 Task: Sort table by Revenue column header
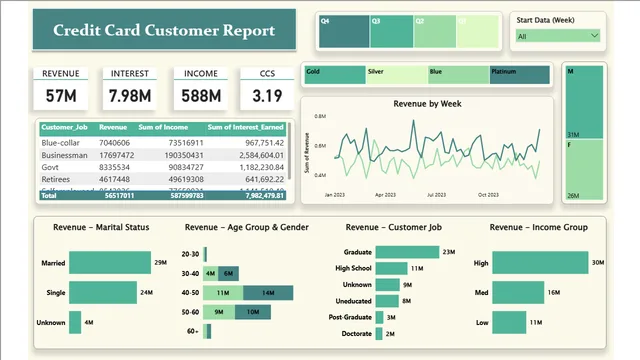pyautogui.click(x=113, y=127)
